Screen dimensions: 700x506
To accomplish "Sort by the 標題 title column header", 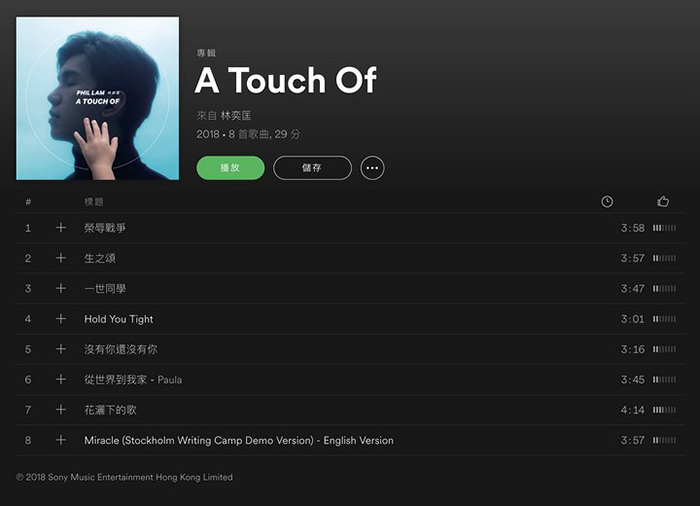I will tap(94, 202).
